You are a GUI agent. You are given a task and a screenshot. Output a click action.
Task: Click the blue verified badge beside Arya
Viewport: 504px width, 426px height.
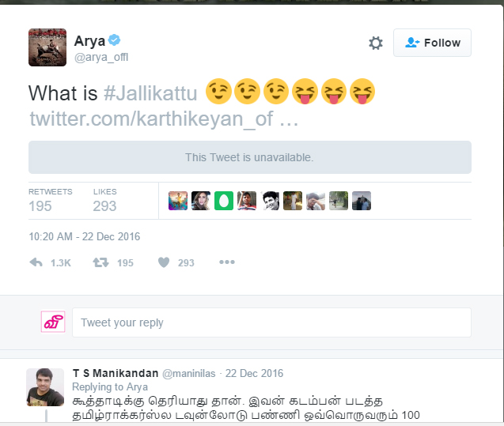point(114,40)
